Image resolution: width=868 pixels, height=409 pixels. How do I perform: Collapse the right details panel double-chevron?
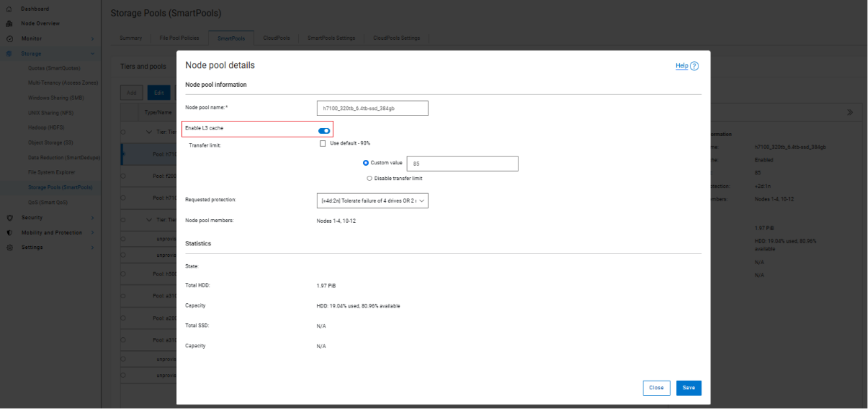tap(850, 112)
